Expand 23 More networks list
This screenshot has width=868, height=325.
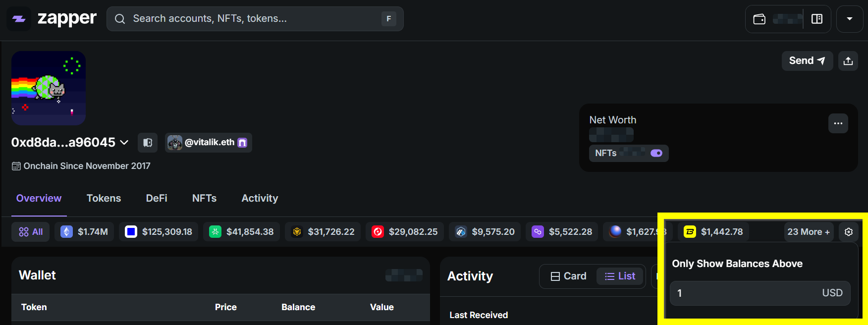[808, 232]
